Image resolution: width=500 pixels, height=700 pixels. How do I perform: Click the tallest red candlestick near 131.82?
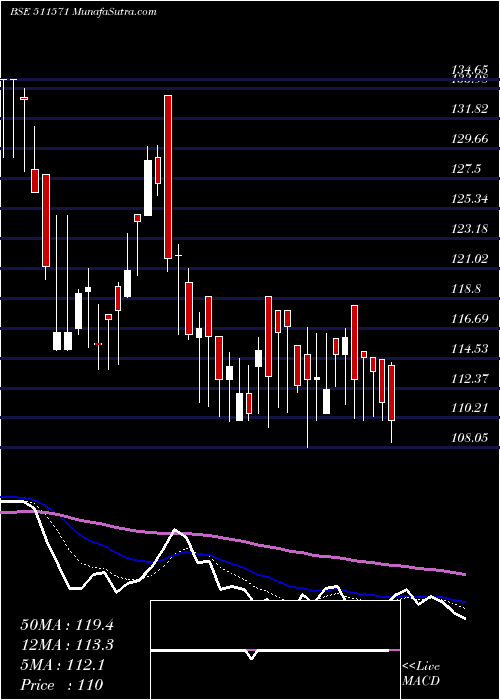pyautogui.click(x=167, y=177)
